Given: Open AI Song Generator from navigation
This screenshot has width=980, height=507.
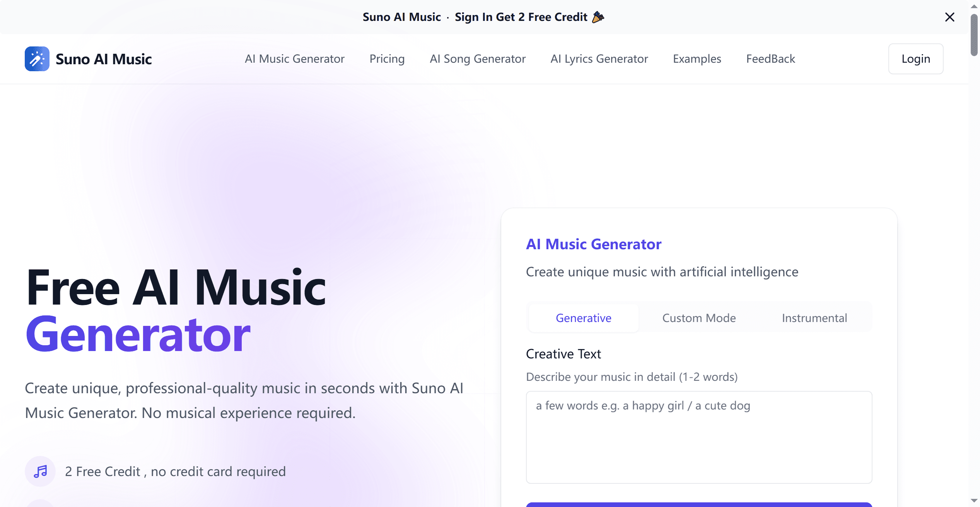Looking at the screenshot, I should click(x=478, y=59).
